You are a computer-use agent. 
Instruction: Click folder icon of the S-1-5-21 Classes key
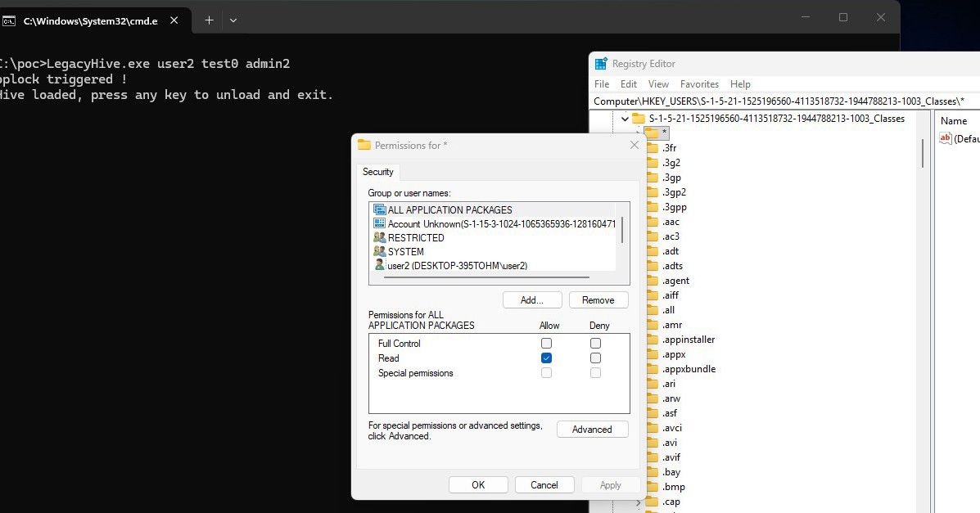pos(638,118)
